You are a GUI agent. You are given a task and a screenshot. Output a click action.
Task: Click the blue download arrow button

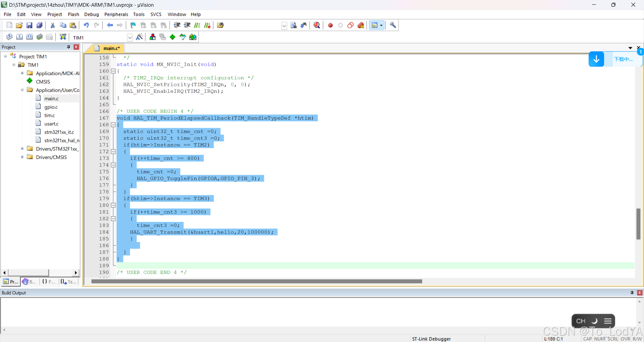[596, 59]
